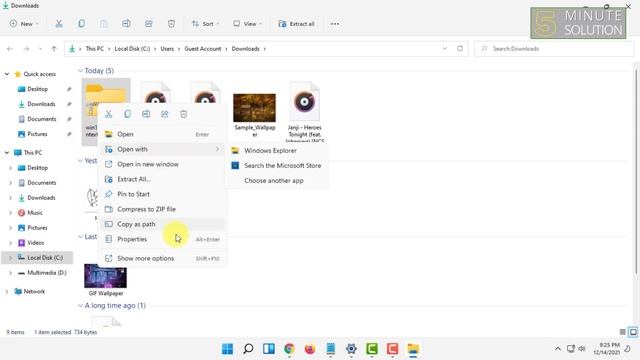This screenshot has height=360, width=640.
Task: Click the Share icon in the toolbar
Action: click(x=149, y=24)
